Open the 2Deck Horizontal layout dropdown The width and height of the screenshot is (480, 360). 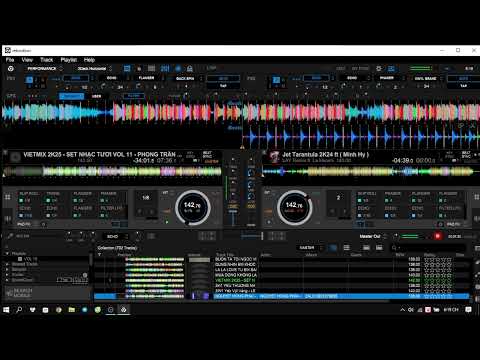coord(94,68)
